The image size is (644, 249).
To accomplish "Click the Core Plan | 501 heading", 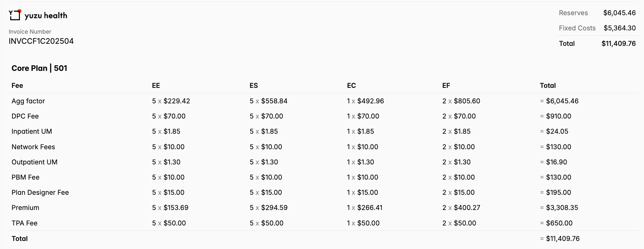I will tap(39, 68).
